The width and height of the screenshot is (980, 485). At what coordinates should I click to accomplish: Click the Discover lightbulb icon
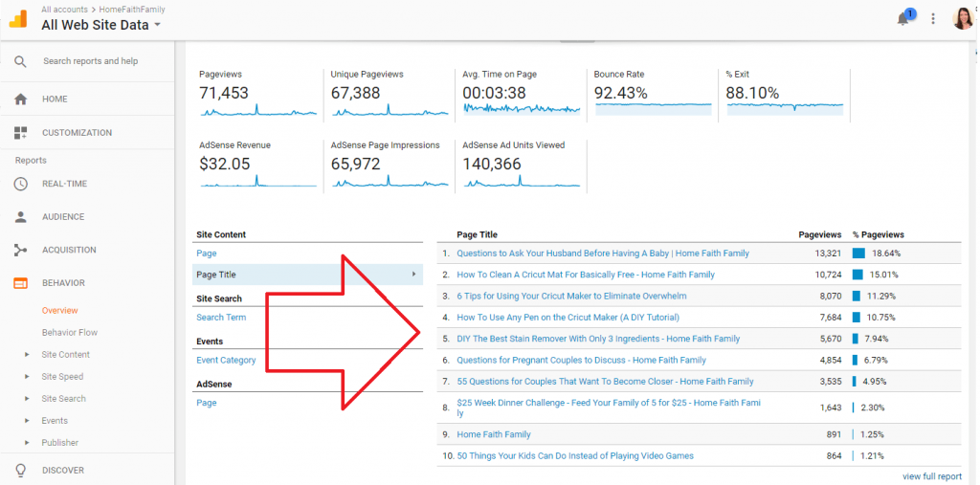(21, 470)
